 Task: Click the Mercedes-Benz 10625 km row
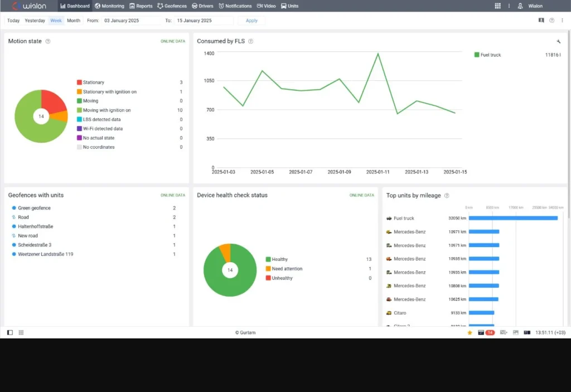pos(475,299)
